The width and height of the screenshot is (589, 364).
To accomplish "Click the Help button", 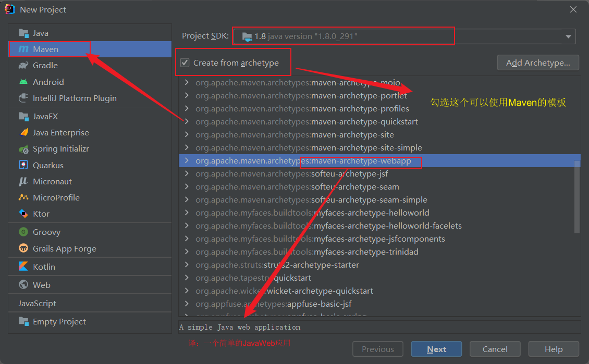I will 554,349.
